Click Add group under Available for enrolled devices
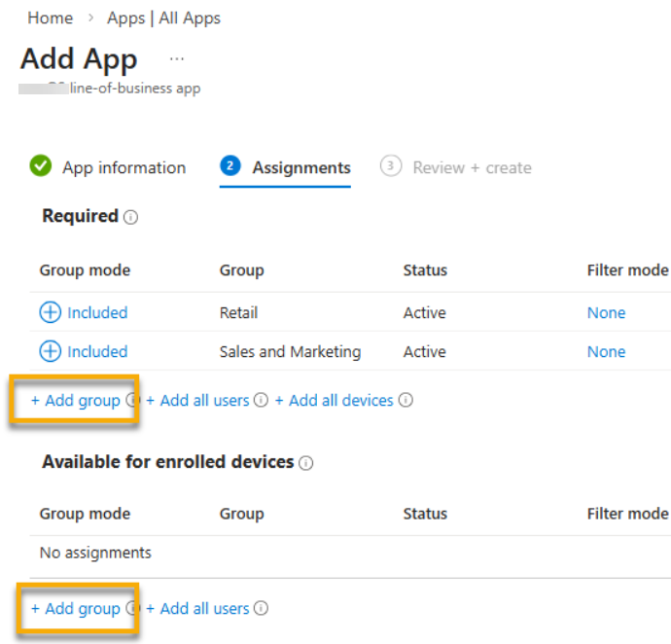Screen dimensions: 671x644 (x=76, y=608)
